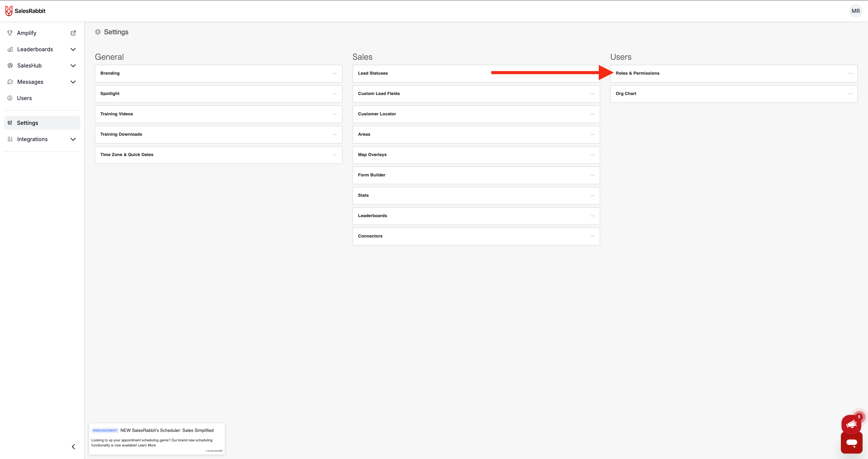This screenshot has width=868, height=459.
Task: Open Areas settings
Action: click(x=476, y=134)
